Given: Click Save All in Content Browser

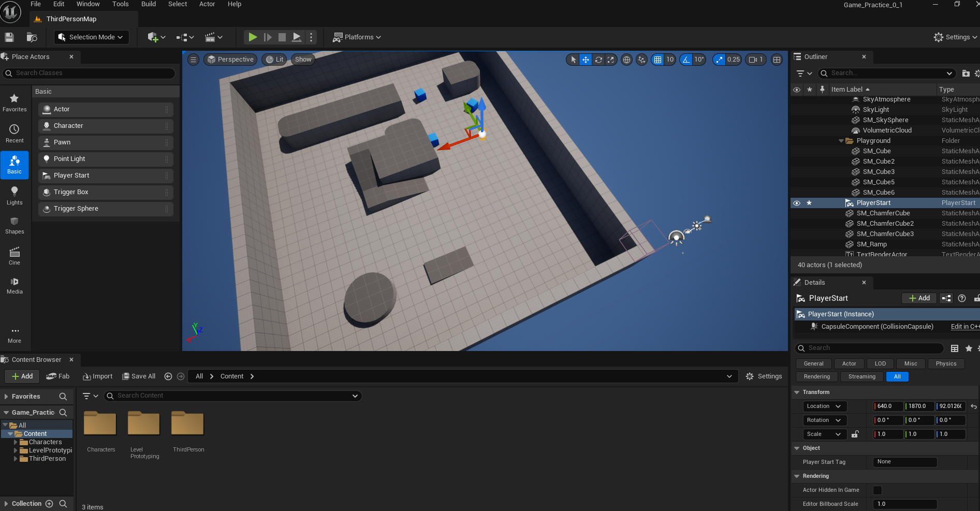Looking at the screenshot, I should coord(139,376).
